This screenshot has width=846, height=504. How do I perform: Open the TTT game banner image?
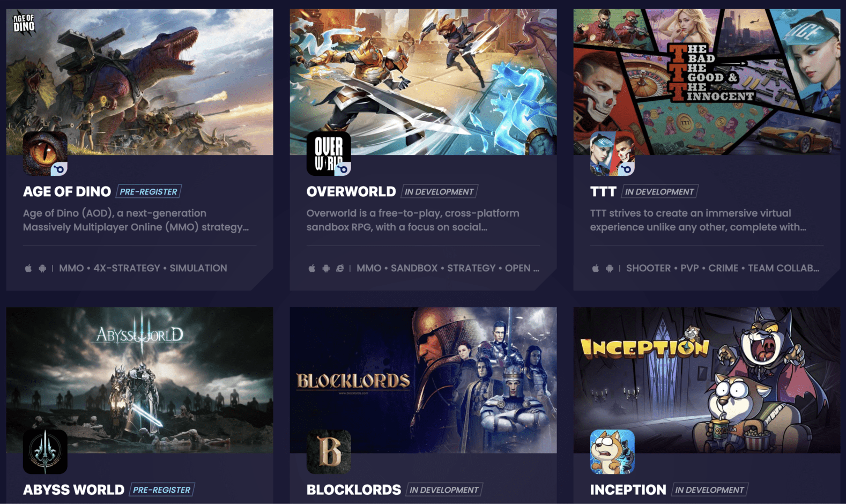point(707,81)
